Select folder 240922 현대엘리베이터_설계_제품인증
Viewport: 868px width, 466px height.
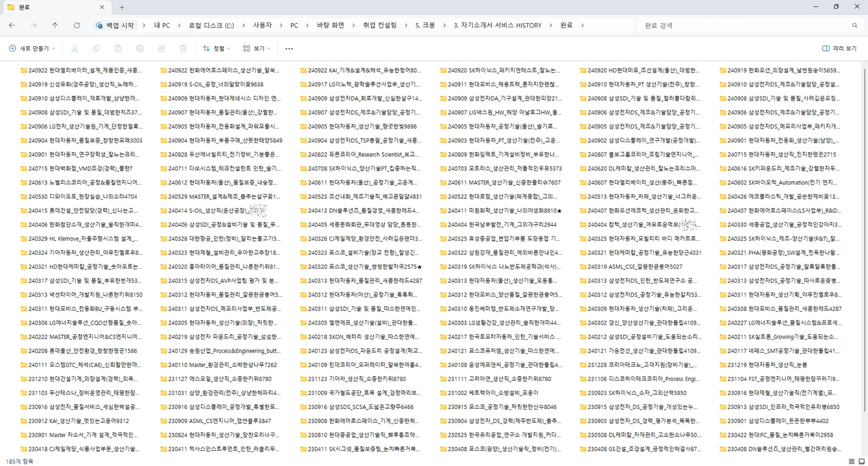point(81,70)
